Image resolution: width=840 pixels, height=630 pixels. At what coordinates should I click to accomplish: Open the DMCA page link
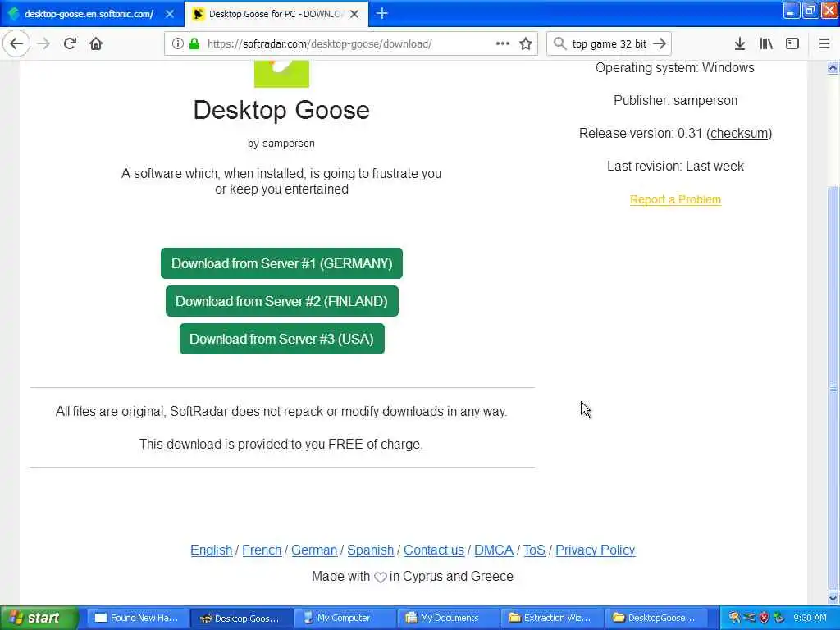(493, 550)
